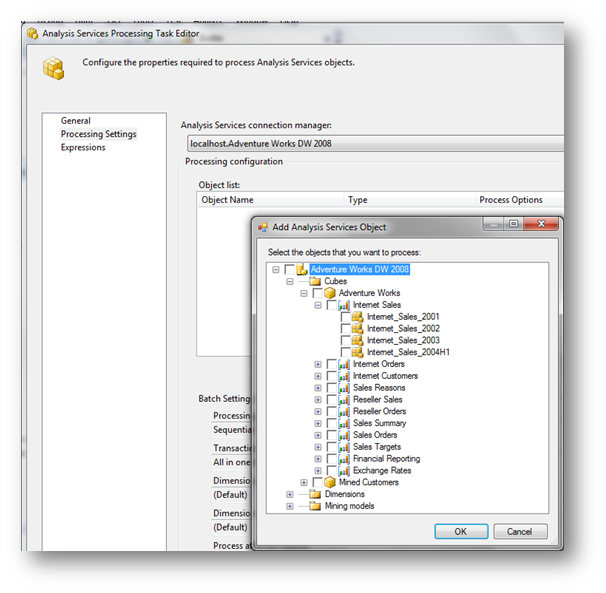Click the Internet_Sales_2001 partition icon
The width and height of the screenshot is (606, 593).
[x=357, y=317]
